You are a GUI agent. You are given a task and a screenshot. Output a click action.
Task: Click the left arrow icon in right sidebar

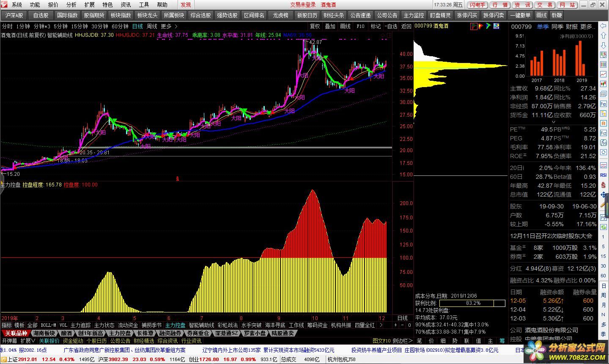tap(603, 26)
